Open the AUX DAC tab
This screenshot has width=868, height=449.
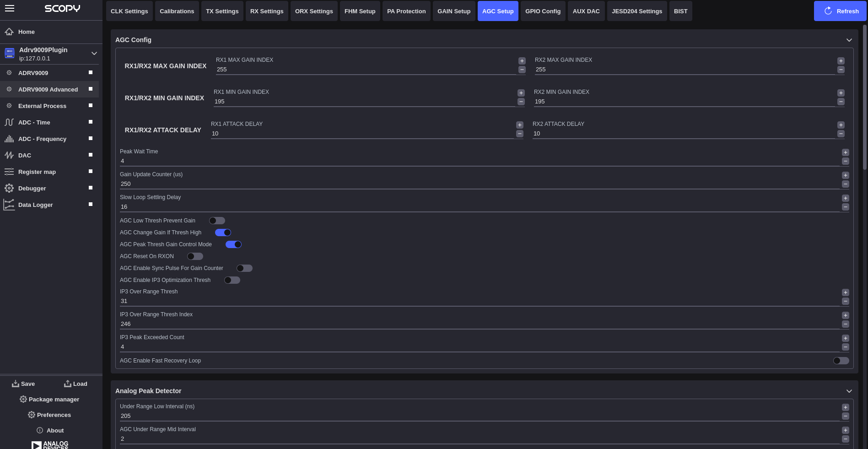coord(586,11)
